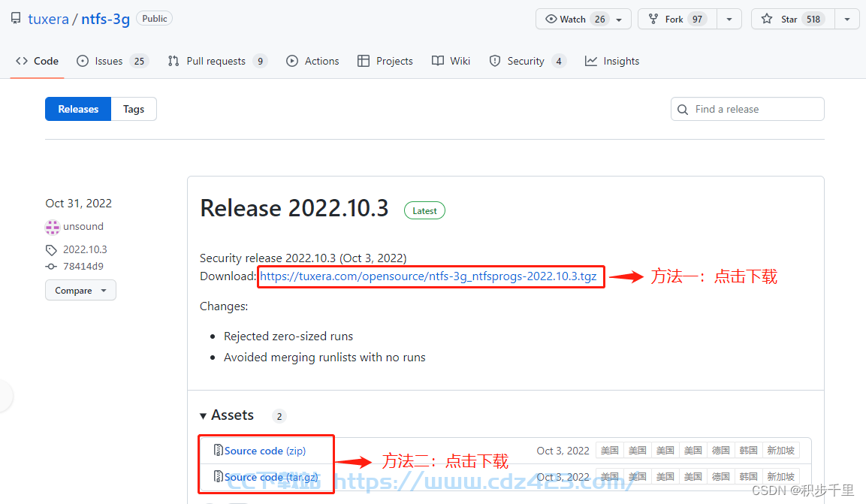This screenshot has width=866, height=504.
Task: Click 新加坡 mirror in the tar.gz row
Action: pyautogui.click(x=781, y=476)
